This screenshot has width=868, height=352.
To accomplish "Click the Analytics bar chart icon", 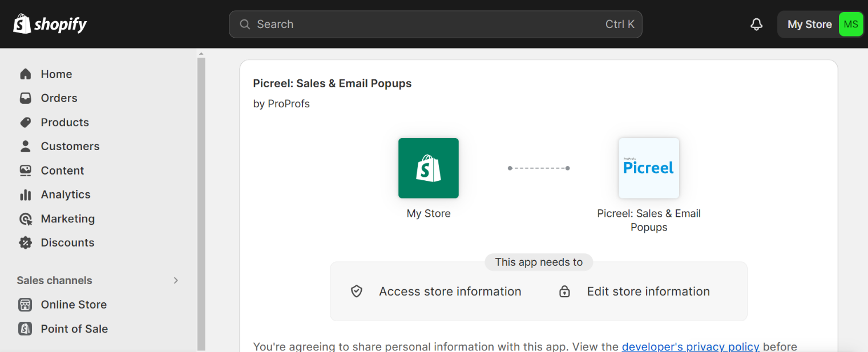I will pos(25,195).
